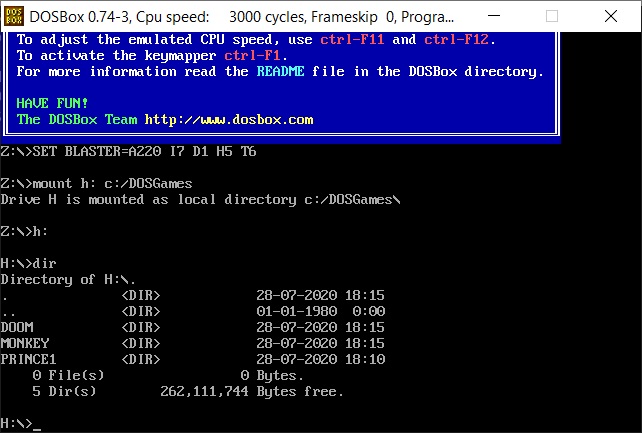This screenshot has height=433, width=642.
Task: Click the green HAVE FUN! text
Action: pyautogui.click(x=52, y=103)
